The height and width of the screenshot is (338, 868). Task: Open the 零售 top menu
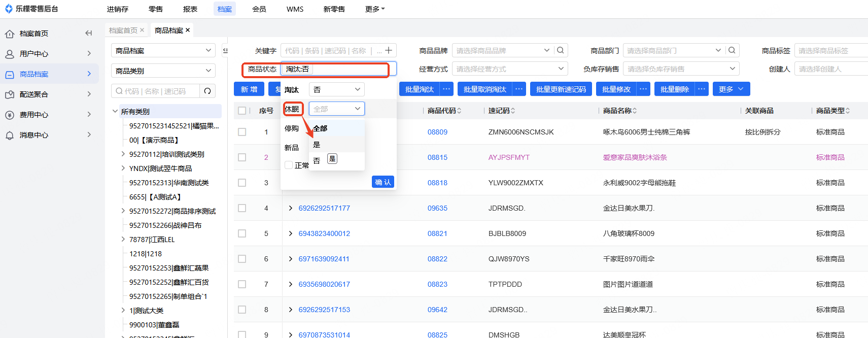[156, 9]
